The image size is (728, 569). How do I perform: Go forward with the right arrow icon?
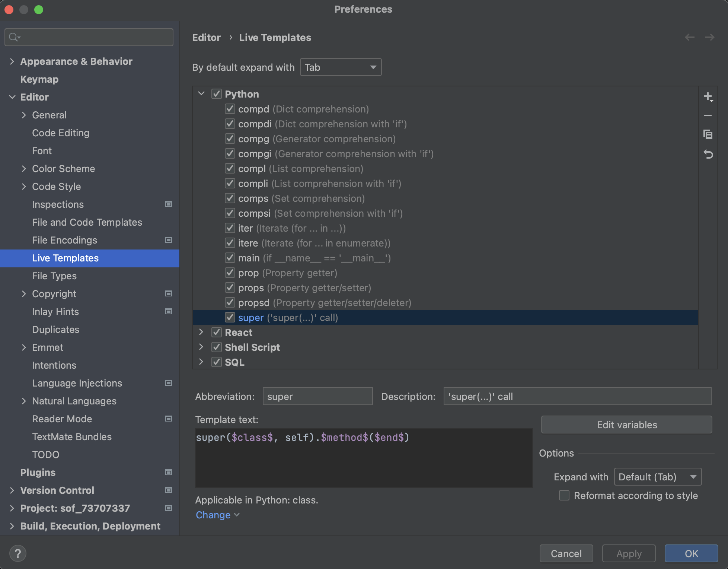tap(709, 37)
